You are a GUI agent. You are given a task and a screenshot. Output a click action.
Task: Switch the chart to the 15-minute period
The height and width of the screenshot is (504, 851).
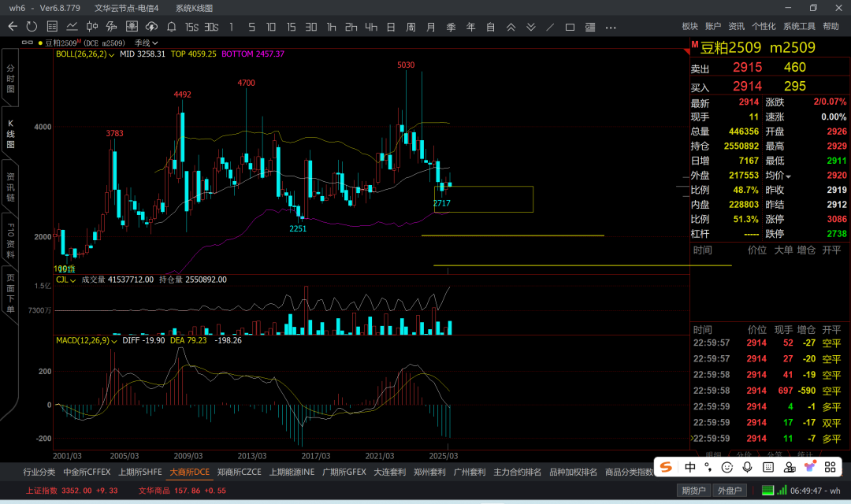pos(291,27)
